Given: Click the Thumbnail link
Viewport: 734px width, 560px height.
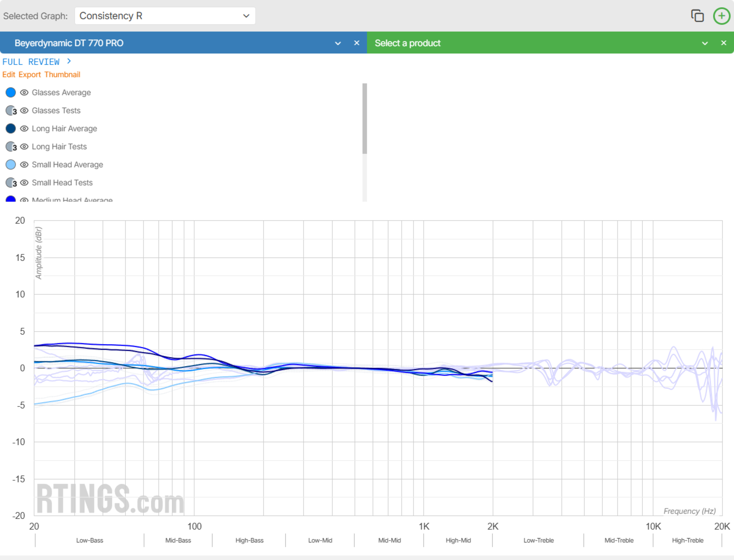Looking at the screenshot, I should point(62,74).
